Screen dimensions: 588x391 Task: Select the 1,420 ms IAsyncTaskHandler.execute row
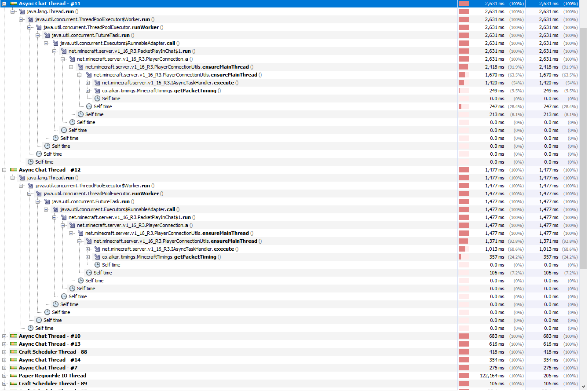(x=290, y=83)
